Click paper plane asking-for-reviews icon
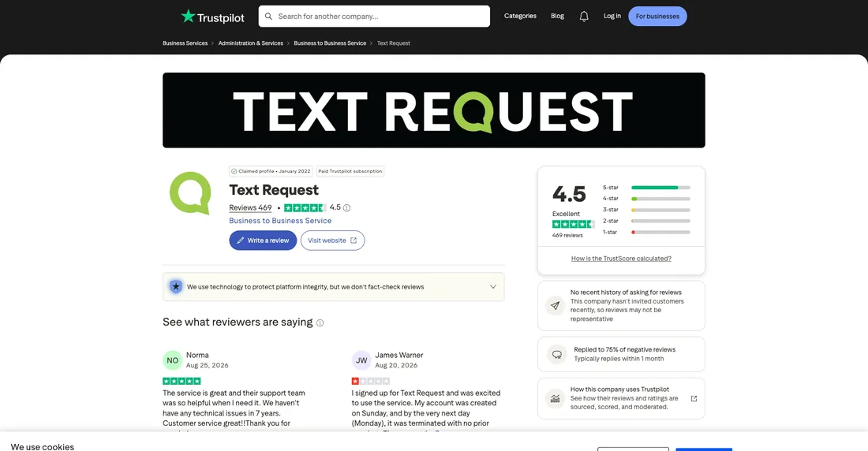This screenshot has height=451, width=868. point(555,305)
